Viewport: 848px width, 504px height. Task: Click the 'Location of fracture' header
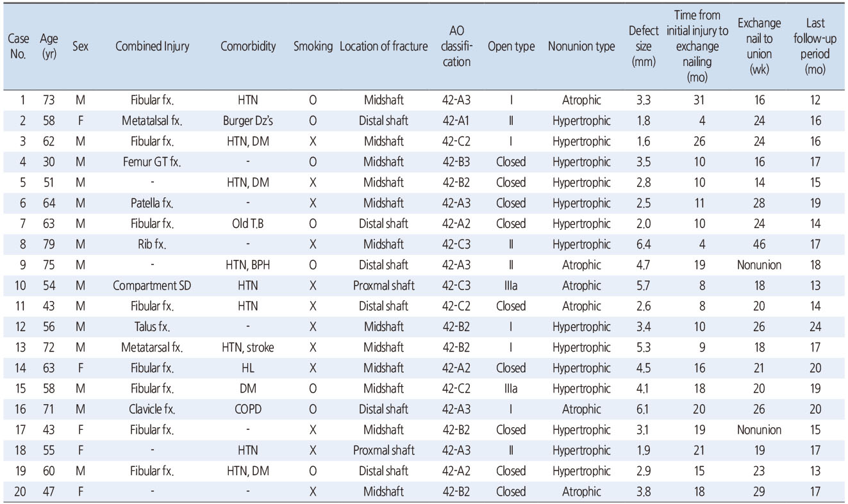click(x=384, y=46)
